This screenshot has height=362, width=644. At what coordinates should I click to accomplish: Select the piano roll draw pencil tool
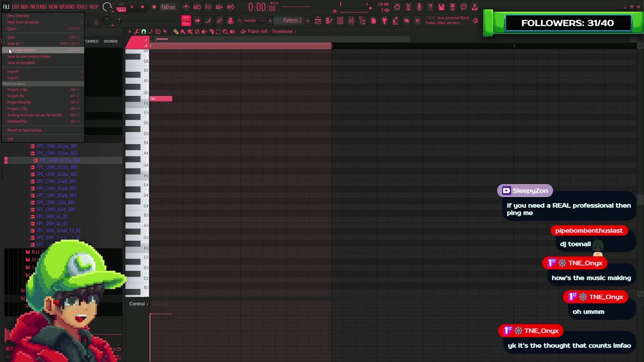tap(176, 31)
